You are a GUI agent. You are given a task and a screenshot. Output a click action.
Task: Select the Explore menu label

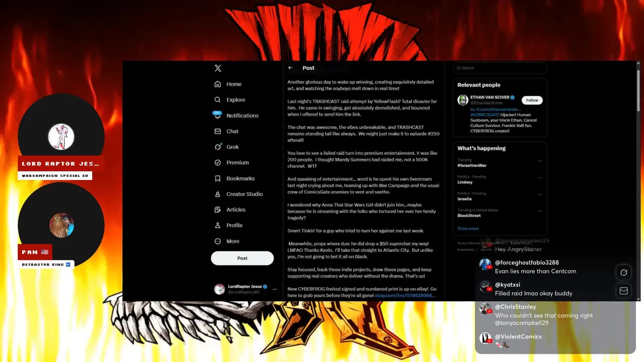point(236,100)
